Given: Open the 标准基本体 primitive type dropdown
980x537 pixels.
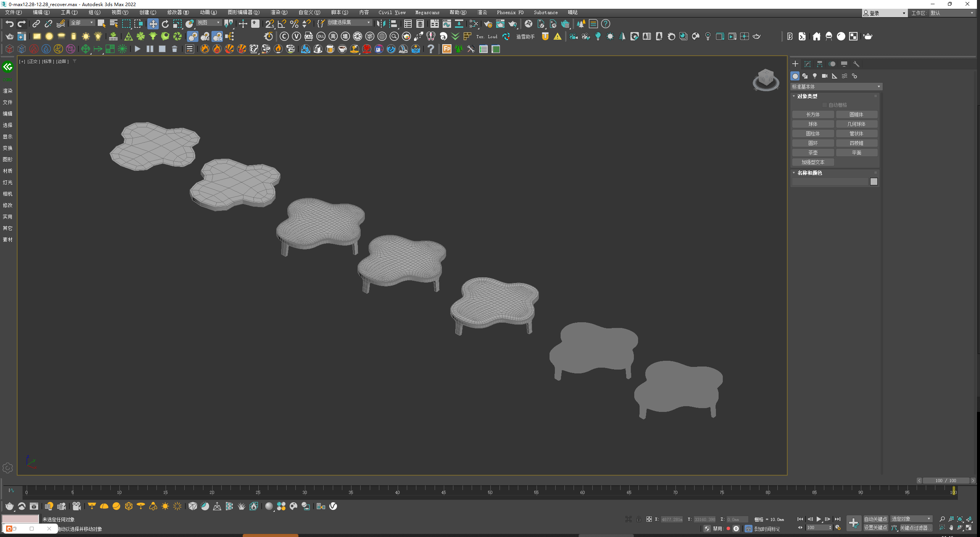Looking at the screenshot, I should [x=836, y=87].
